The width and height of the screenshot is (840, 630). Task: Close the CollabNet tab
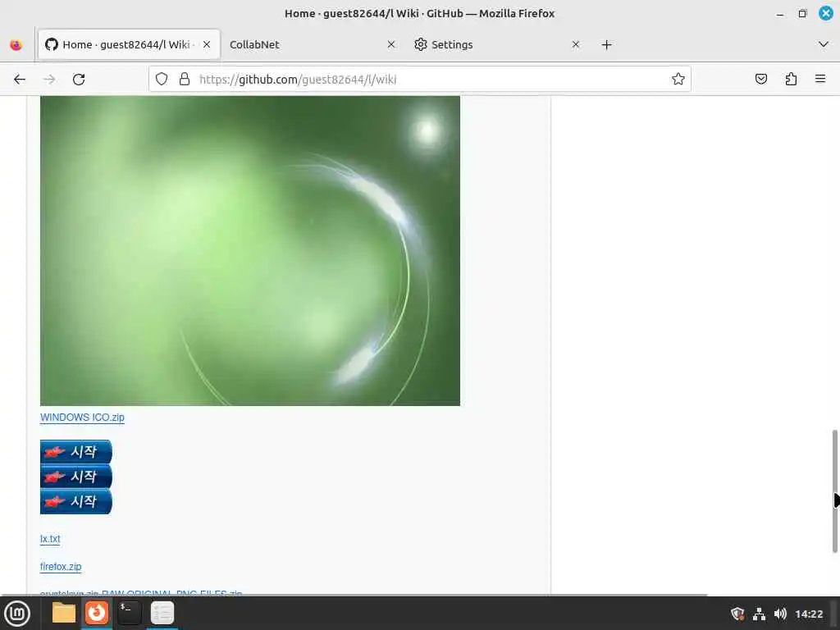coord(391,44)
